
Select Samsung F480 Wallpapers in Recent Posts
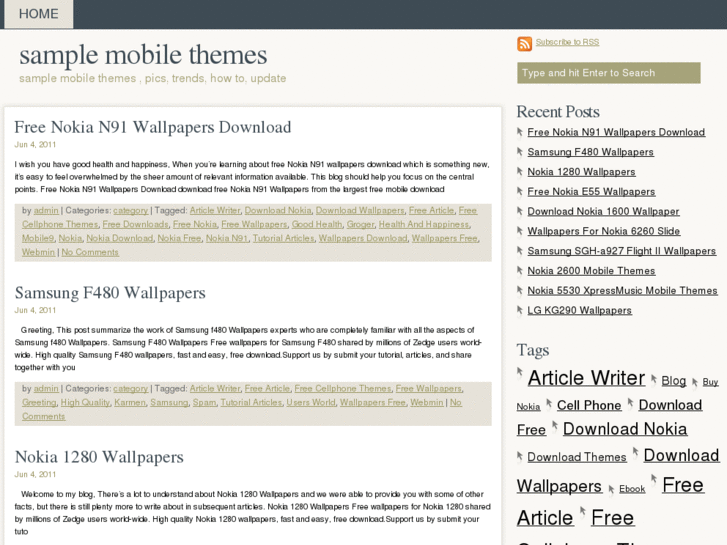[590, 152]
